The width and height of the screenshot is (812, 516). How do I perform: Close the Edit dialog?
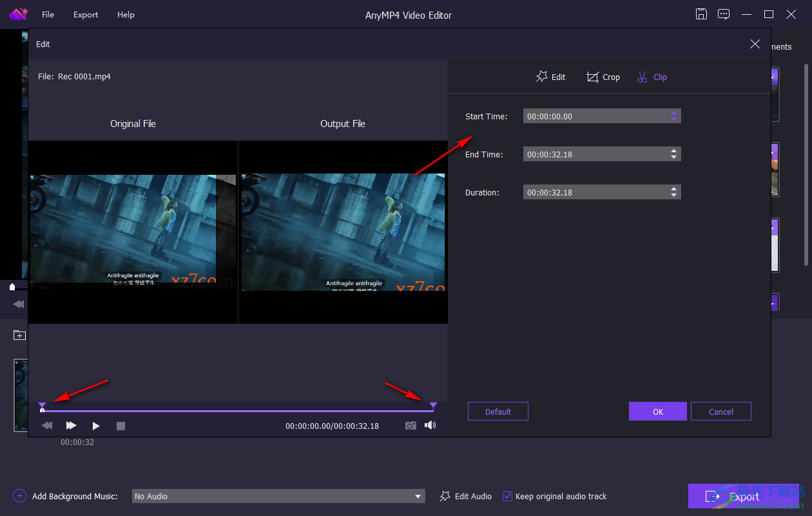755,44
